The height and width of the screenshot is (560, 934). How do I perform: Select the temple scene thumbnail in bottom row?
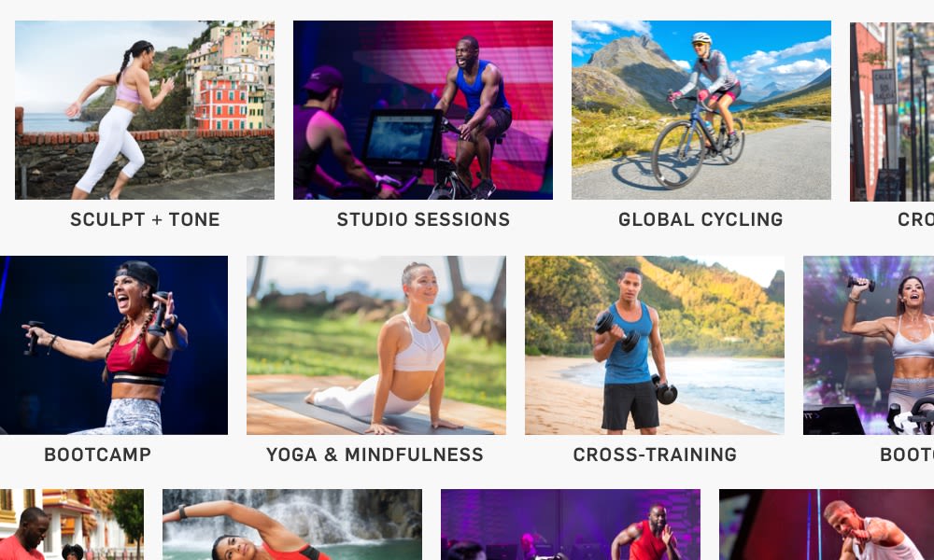(72, 525)
